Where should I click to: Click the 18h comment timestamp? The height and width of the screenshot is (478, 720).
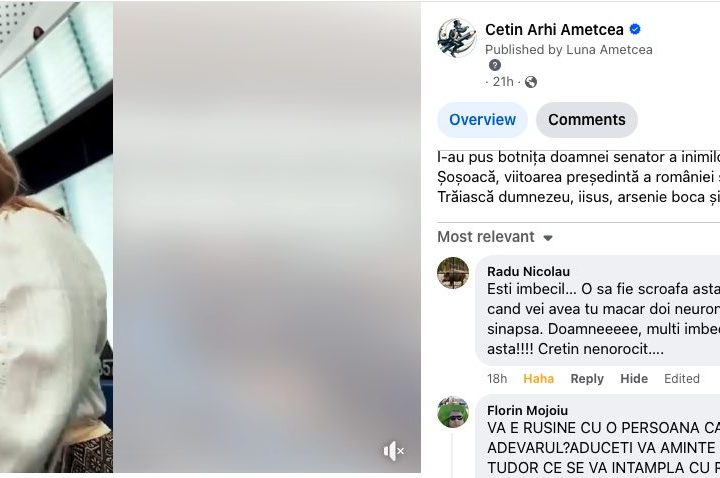pyautogui.click(x=497, y=379)
